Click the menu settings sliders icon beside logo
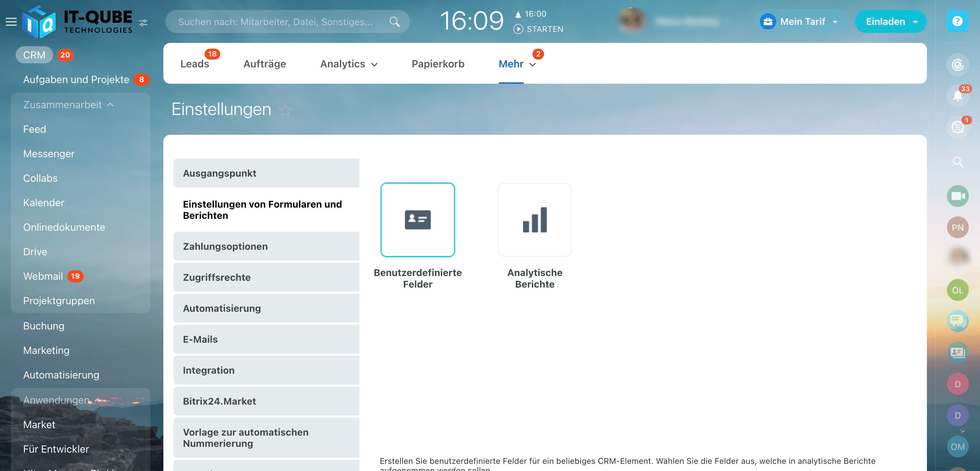The image size is (980, 471). click(143, 23)
